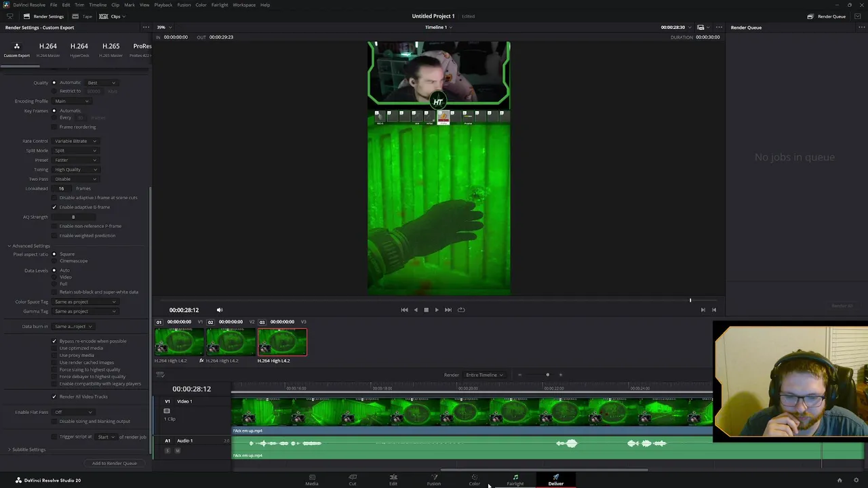
Task: Click the Solo button on Audio 1
Action: [167, 450]
